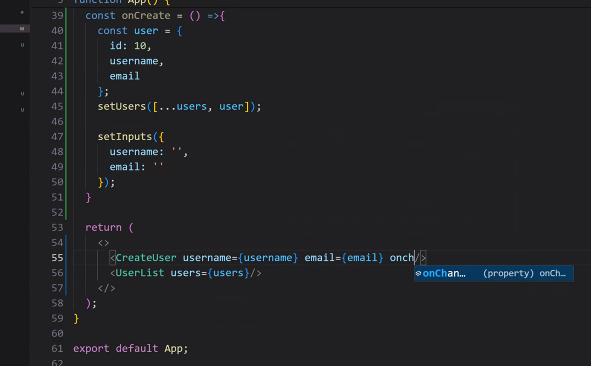
Task: Click "id: 10," on line 41
Action: point(130,46)
